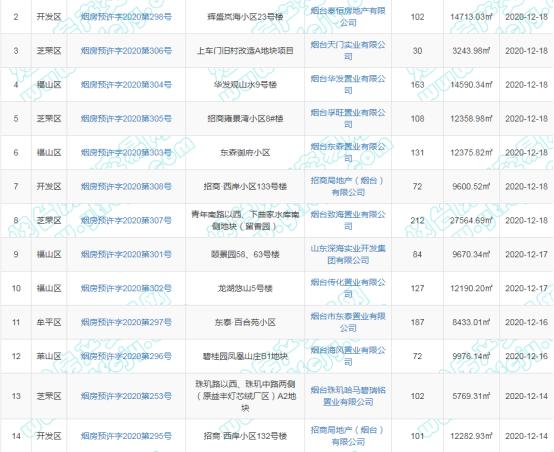Open permit link 烟房预许字2020第296号
Image resolution: width=554 pixels, height=452 pixels.
click(126, 356)
